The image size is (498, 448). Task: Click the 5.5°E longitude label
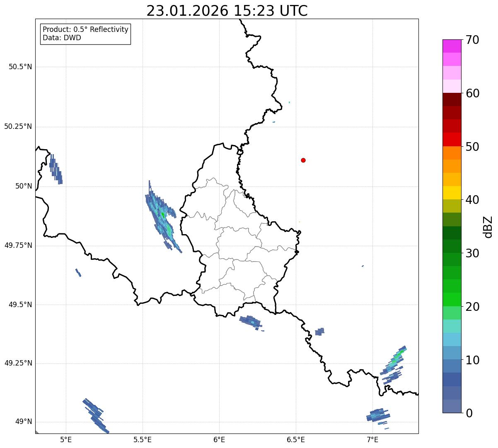[x=143, y=439]
